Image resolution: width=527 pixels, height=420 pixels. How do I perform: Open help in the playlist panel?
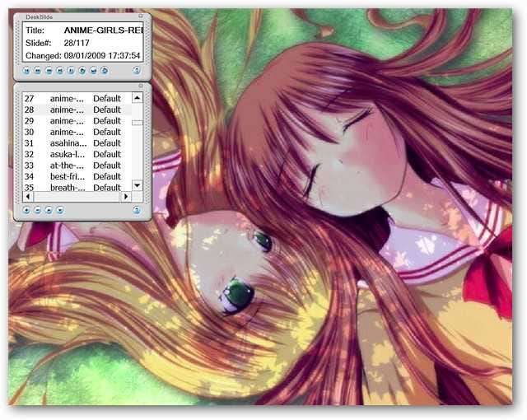coord(137,210)
